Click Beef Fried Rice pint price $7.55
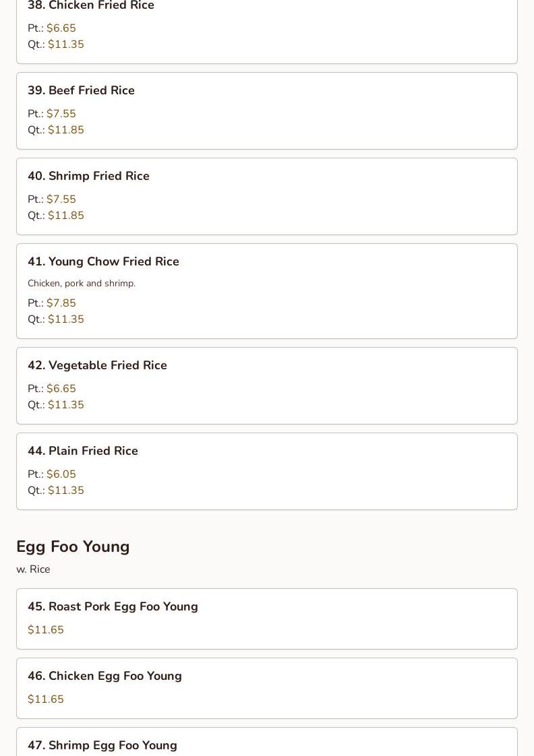The image size is (534, 756). click(x=61, y=114)
